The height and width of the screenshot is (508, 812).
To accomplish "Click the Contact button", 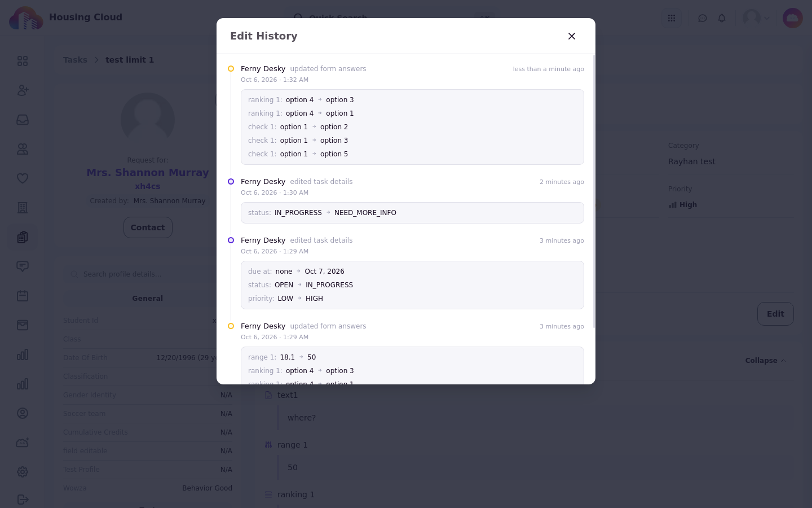I will coord(148,227).
